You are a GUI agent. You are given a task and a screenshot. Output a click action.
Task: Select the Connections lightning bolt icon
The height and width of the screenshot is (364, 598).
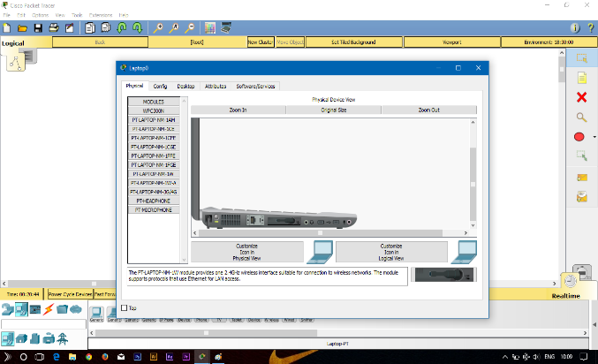pos(49,309)
